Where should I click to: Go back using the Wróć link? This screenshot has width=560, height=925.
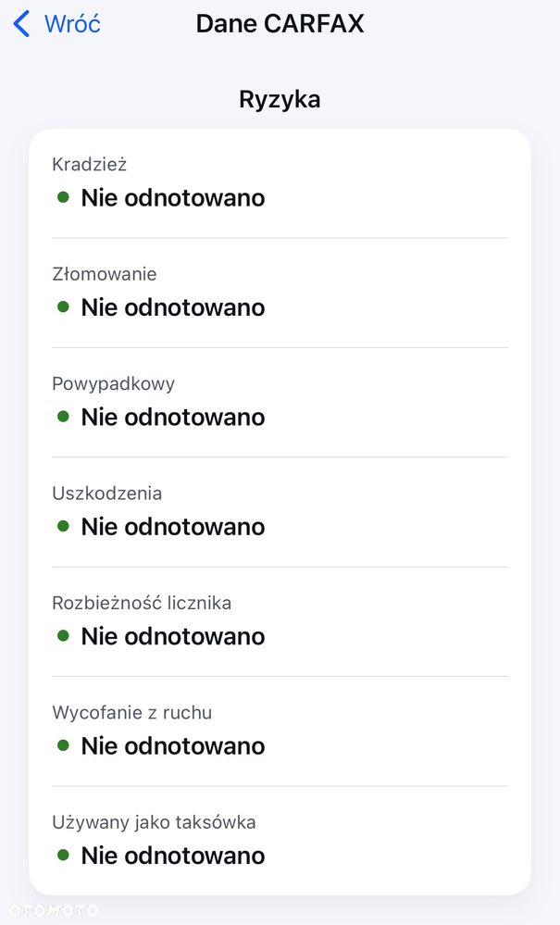tap(72, 24)
